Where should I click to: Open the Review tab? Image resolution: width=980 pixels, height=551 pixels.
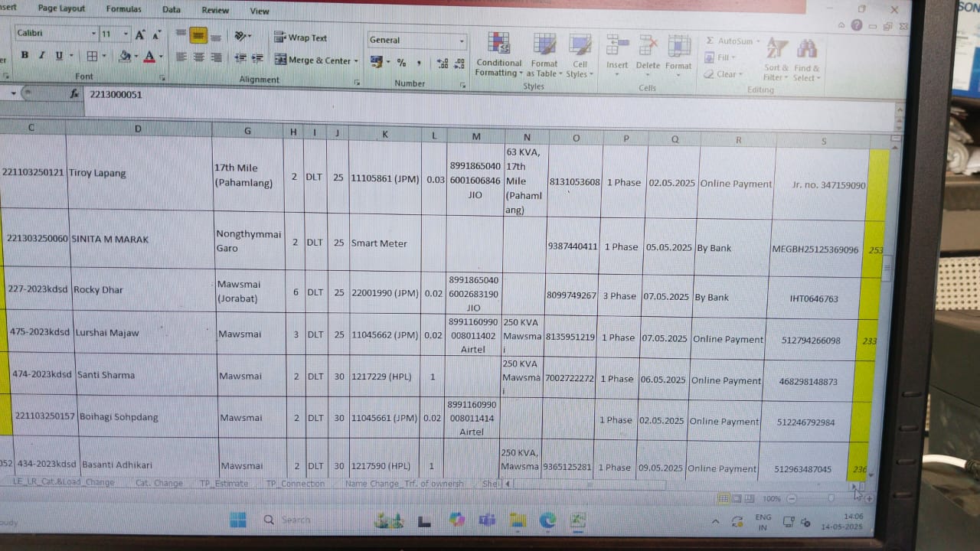tap(215, 10)
